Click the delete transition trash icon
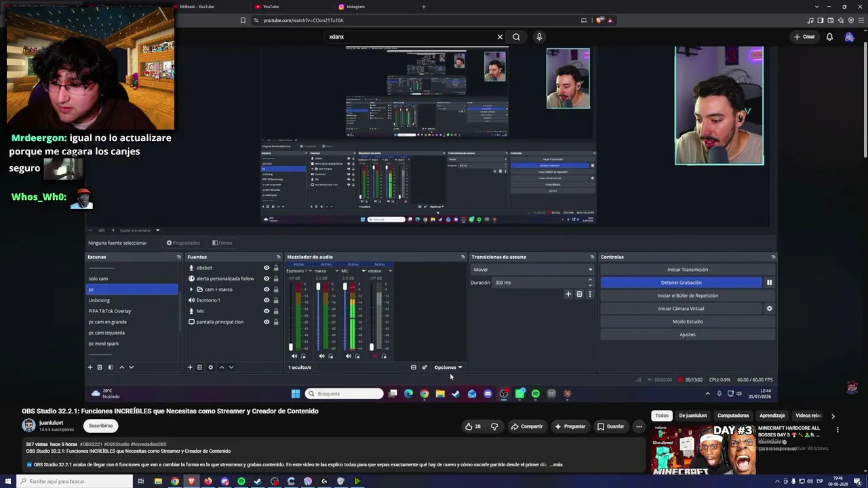The width and height of the screenshot is (868, 488). 579,294
